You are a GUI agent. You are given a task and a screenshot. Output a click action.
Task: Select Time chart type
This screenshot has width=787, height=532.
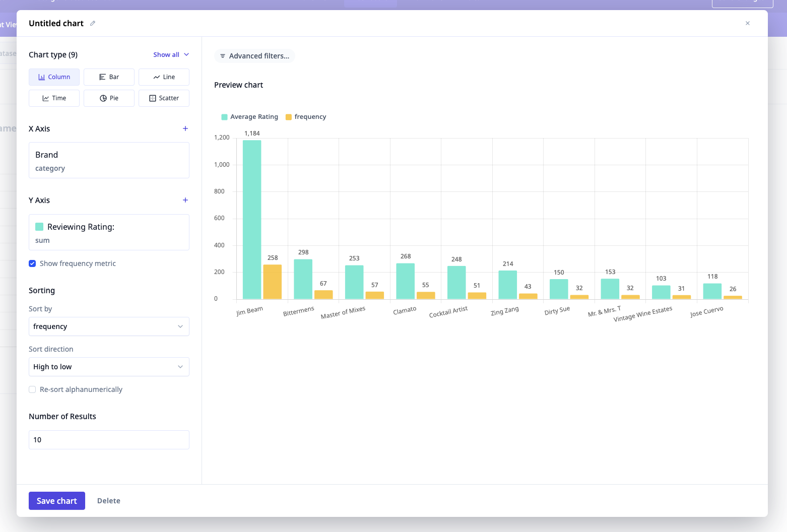(x=54, y=98)
